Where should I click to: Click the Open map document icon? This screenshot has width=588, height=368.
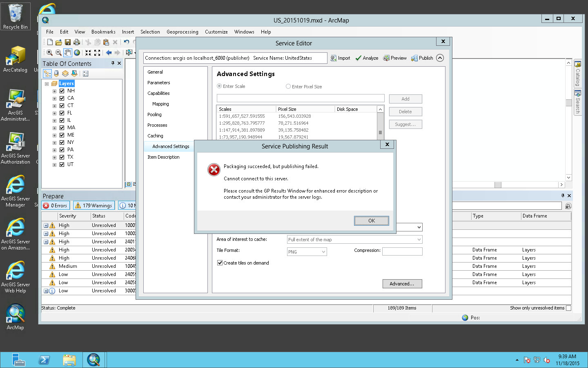[x=59, y=42]
